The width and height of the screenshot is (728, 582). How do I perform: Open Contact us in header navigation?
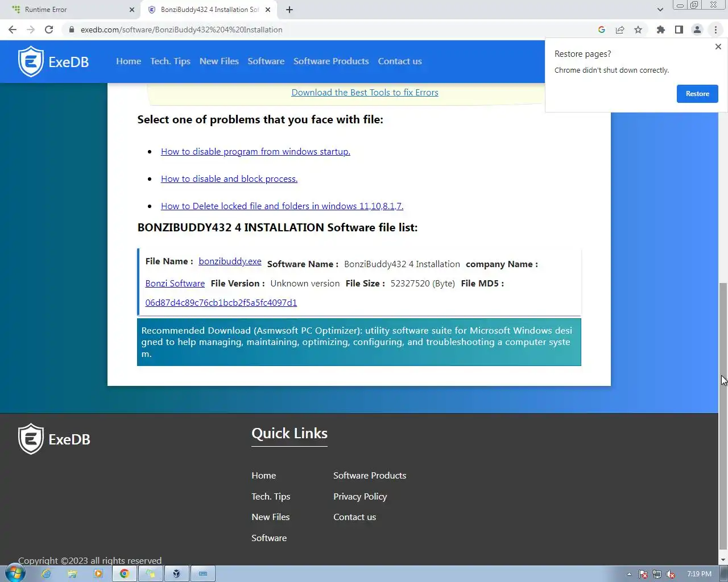pos(400,61)
